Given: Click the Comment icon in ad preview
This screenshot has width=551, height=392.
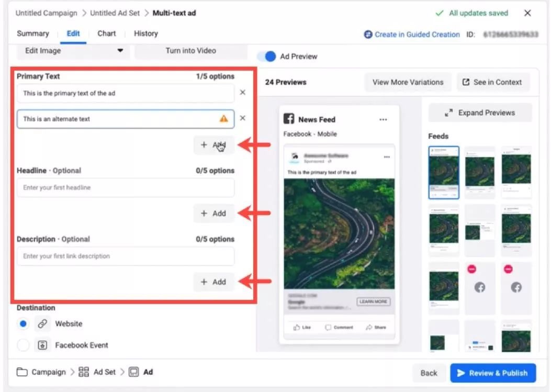Looking at the screenshot, I should tap(328, 327).
